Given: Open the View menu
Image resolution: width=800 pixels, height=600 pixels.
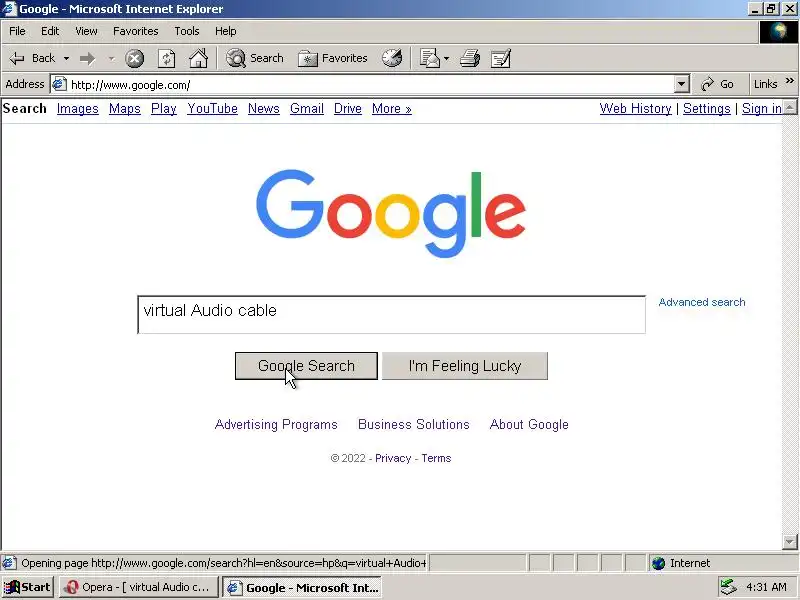Looking at the screenshot, I should pos(86,31).
